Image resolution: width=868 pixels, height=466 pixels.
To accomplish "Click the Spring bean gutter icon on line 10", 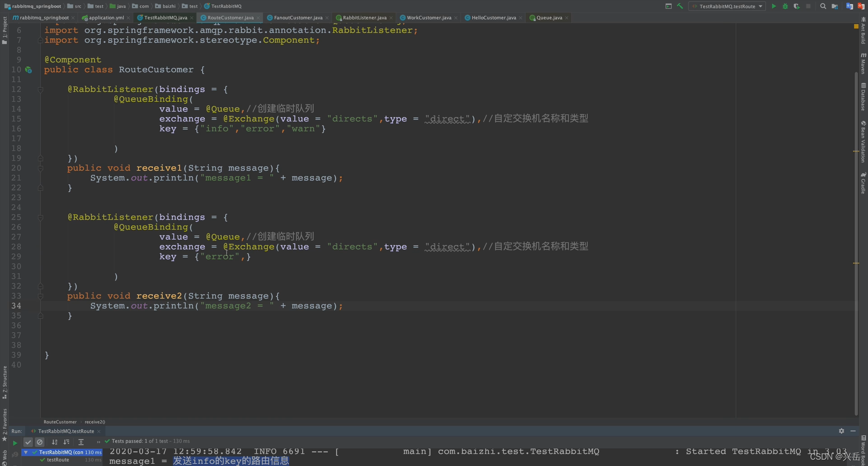I will [x=28, y=70].
